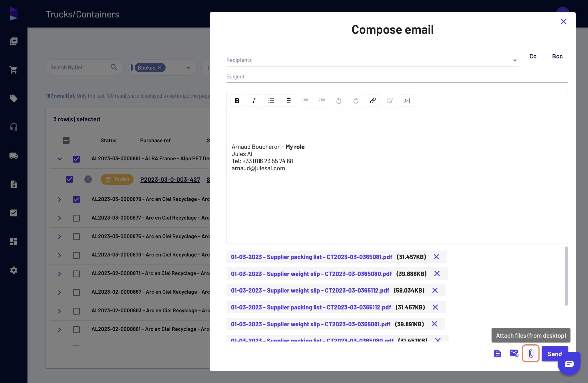Click the envelope with attachment icon

pos(514,354)
